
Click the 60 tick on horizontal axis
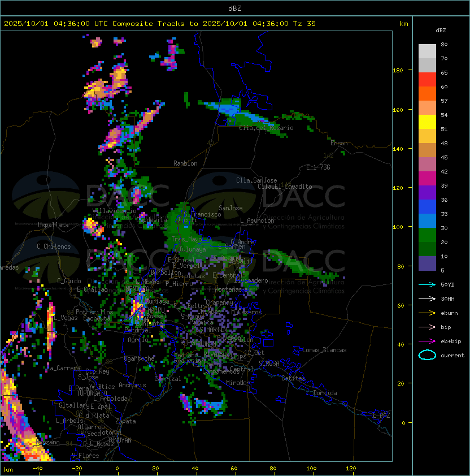[x=234, y=469]
